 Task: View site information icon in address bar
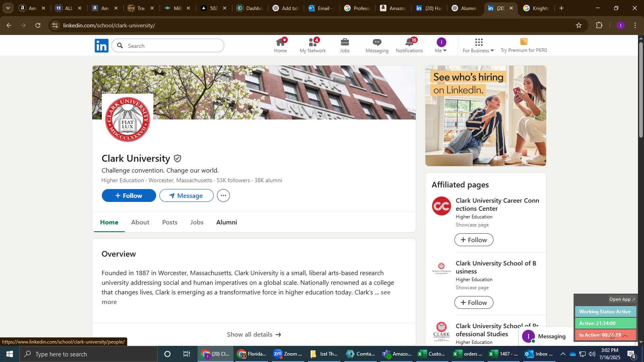click(55, 25)
